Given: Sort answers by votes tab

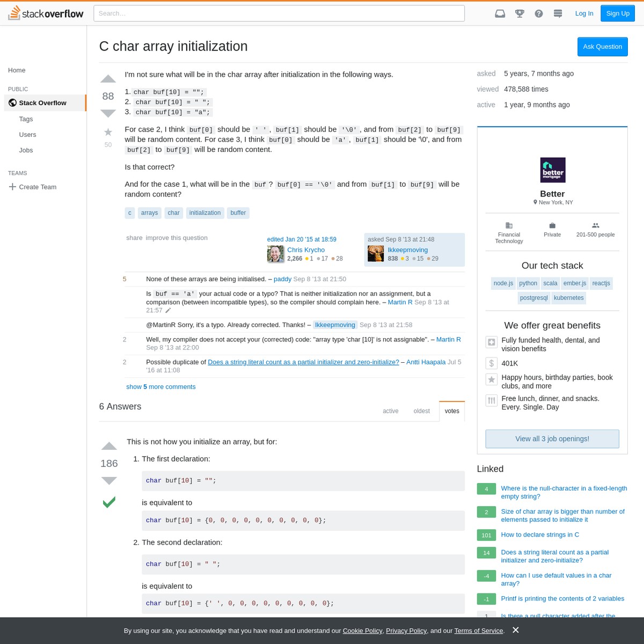Looking at the screenshot, I should pyautogui.click(x=452, y=411).
